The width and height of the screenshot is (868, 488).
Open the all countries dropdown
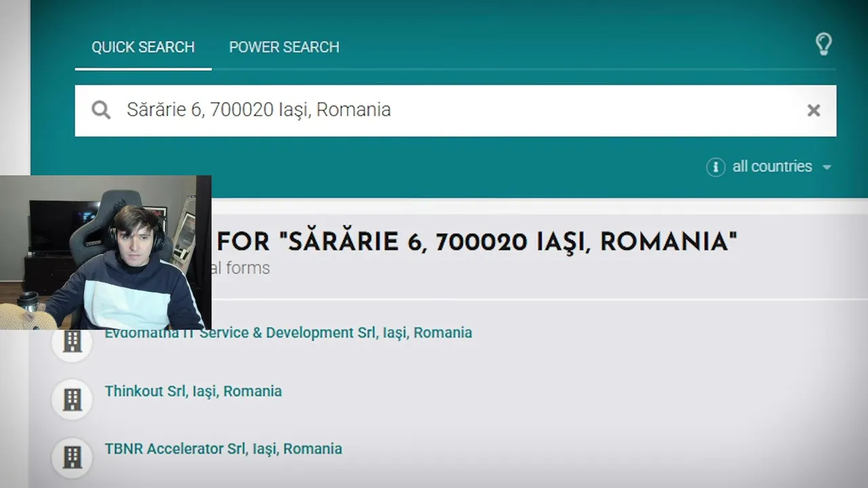pyautogui.click(x=781, y=167)
